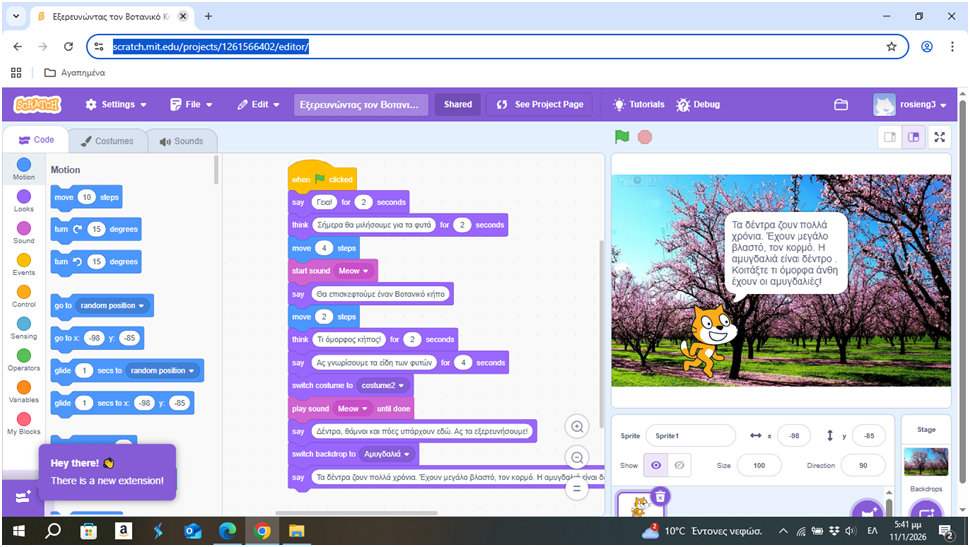Open the rosieng3 account menu
The width and height of the screenshot is (970, 547).
[910, 105]
